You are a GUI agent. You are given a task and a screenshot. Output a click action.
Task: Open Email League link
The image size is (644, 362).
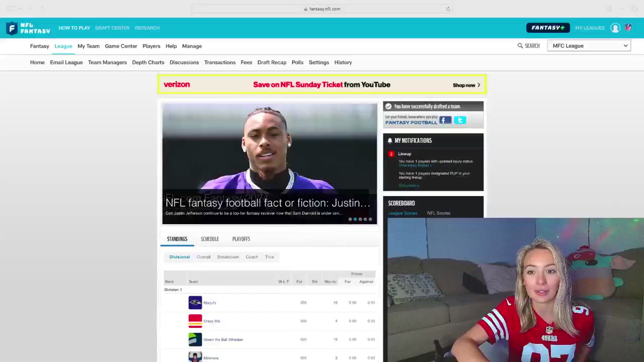coord(66,62)
